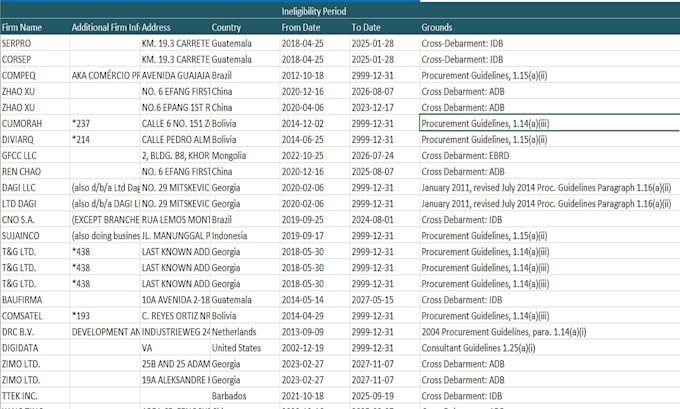Select 2024-08-01 to date cell
680x409 pixels.
385,220
